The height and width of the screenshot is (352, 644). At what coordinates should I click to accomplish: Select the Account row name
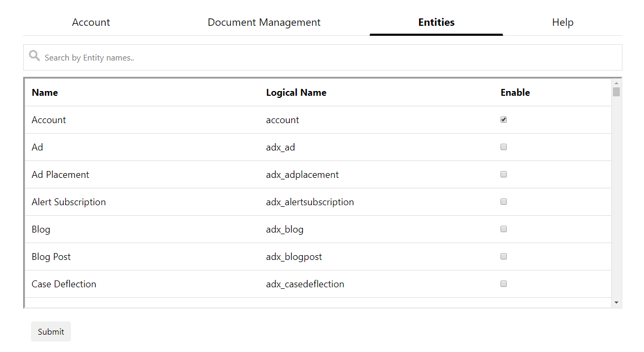[48, 119]
